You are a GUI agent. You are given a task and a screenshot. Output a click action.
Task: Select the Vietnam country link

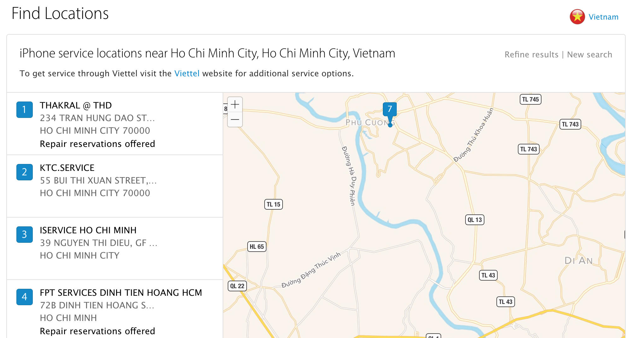pos(604,17)
